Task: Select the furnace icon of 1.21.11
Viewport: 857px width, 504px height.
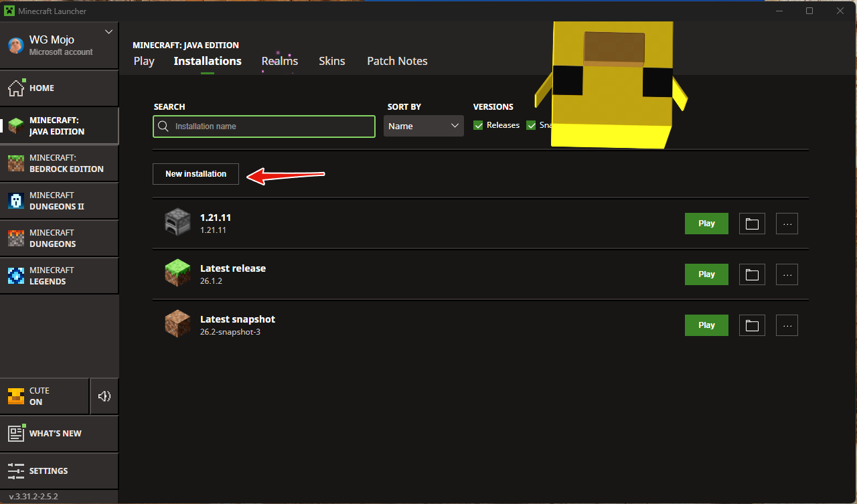Action: click(x=178, y=222)
